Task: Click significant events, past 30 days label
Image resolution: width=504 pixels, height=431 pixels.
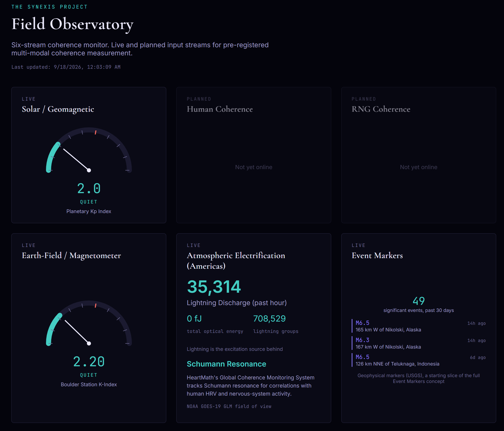Action: (x=419, y=310)
